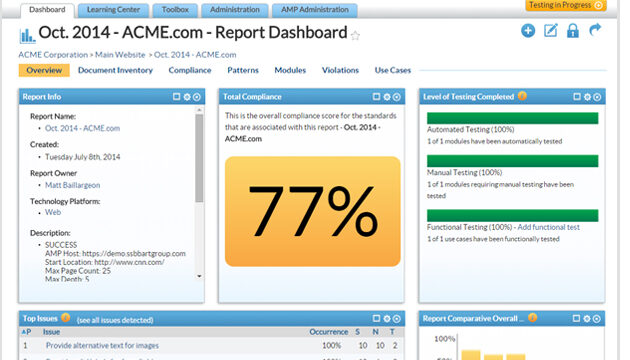The image size is (630, 360).
Task: Collapse Level of Testing Completed panel
Action: pos(597,97)
